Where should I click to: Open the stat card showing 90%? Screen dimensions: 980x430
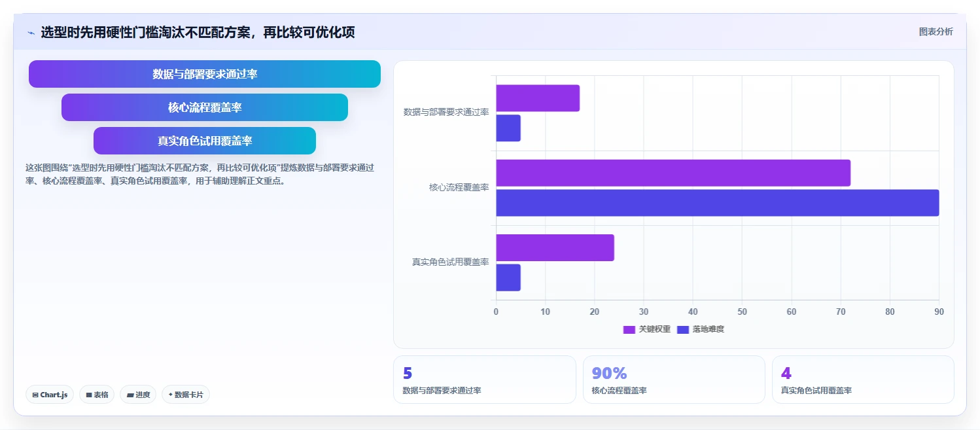[x=674, y=380]
